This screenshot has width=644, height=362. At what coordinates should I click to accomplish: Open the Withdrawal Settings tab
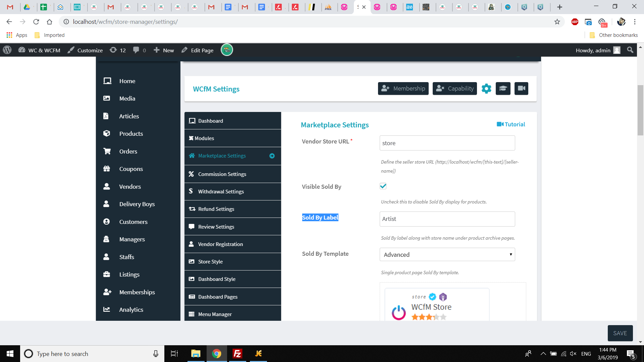pyautogui.click(x=233, y=191)
